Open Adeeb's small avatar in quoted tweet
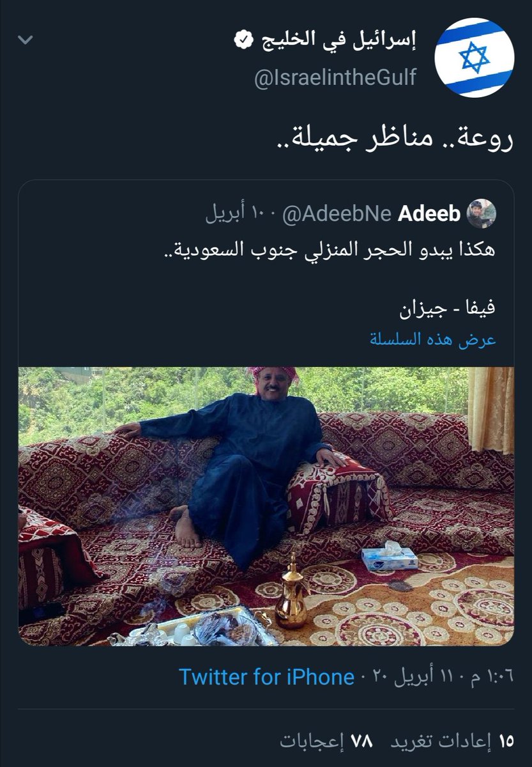This screenshot has height=767, width=532. (481, 213)
